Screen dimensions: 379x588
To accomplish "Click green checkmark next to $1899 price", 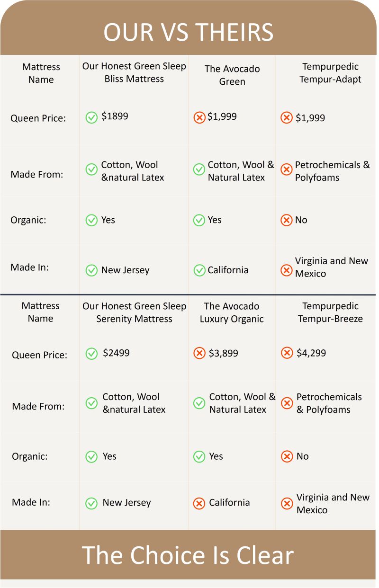I will click(91, 117).
